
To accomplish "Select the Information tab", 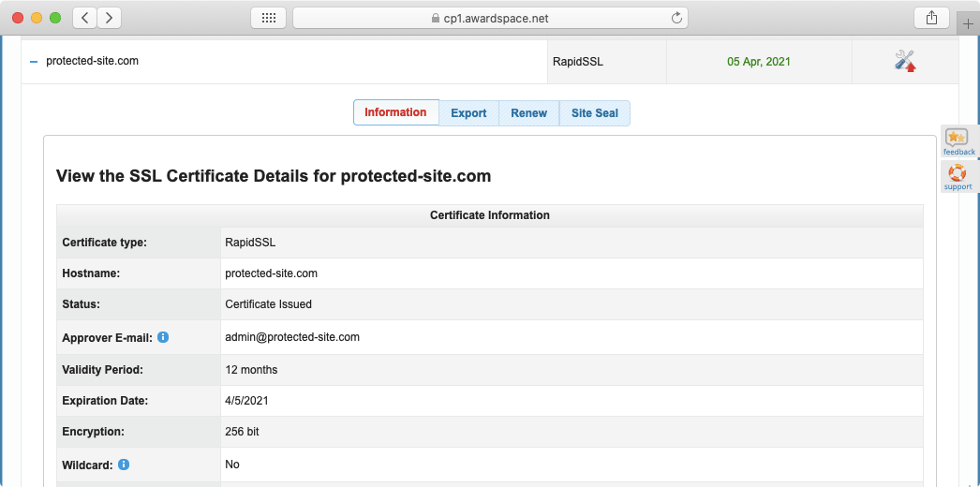I will (x=395, y=112).
